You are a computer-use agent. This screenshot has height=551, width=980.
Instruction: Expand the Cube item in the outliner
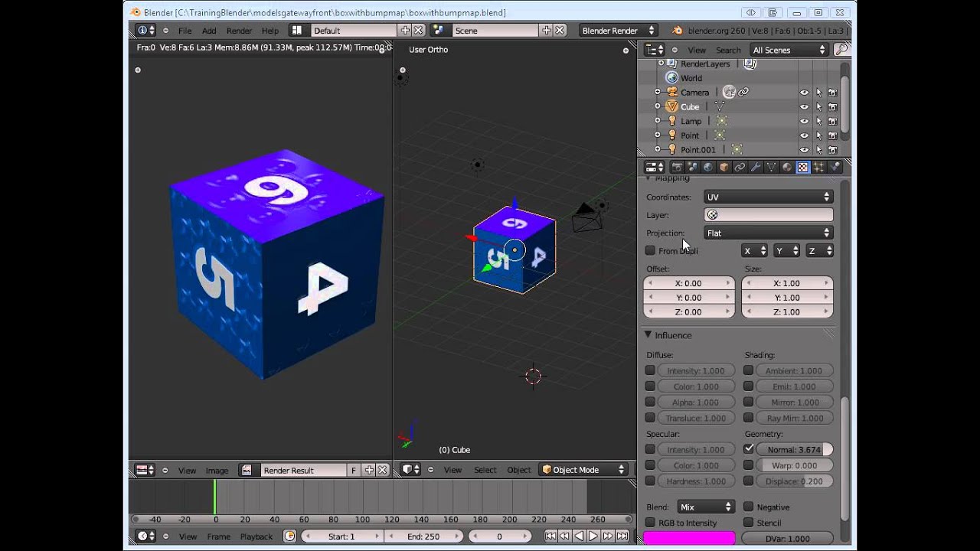click(x=657, y=106)
